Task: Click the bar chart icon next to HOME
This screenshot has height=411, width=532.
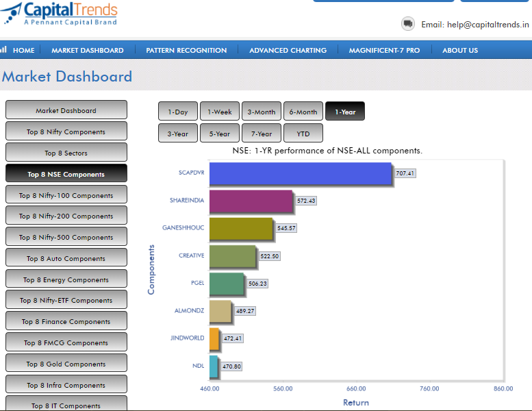Action: 3,49
